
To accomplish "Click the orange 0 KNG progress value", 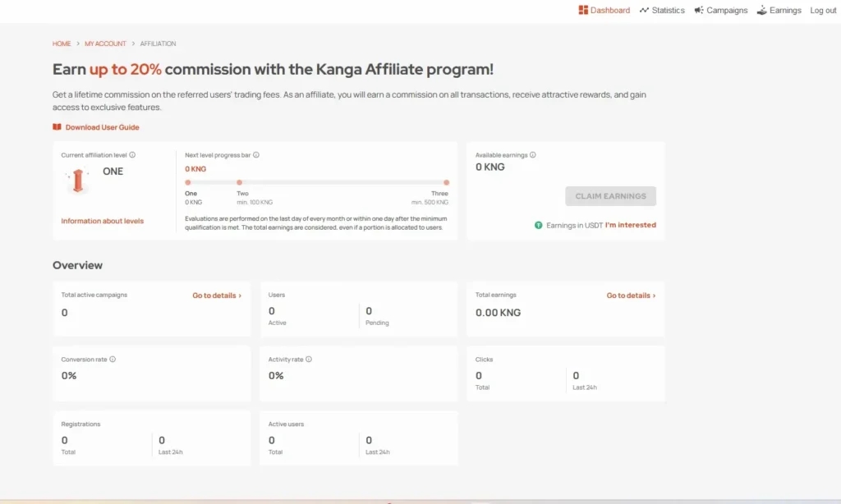I will (x=195, y=169).
